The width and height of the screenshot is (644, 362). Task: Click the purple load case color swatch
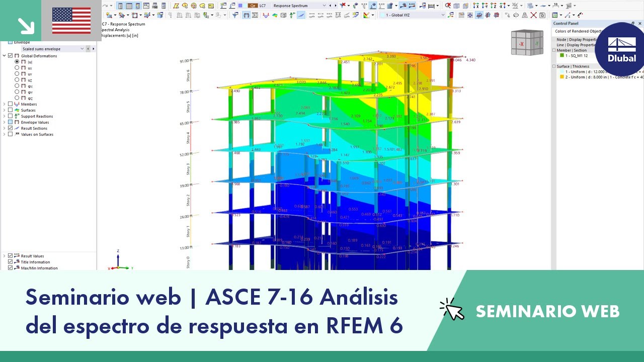click(240, 6)
